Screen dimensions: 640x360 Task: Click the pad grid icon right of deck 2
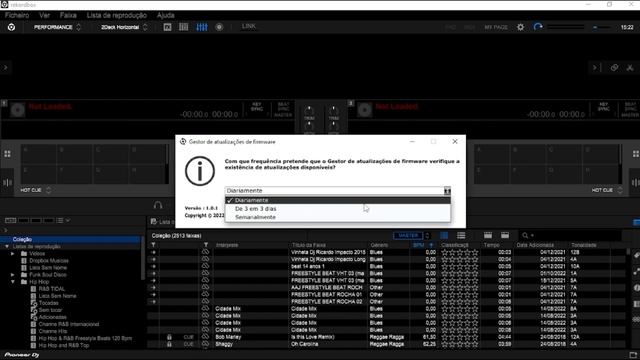[x=636, y=154]
